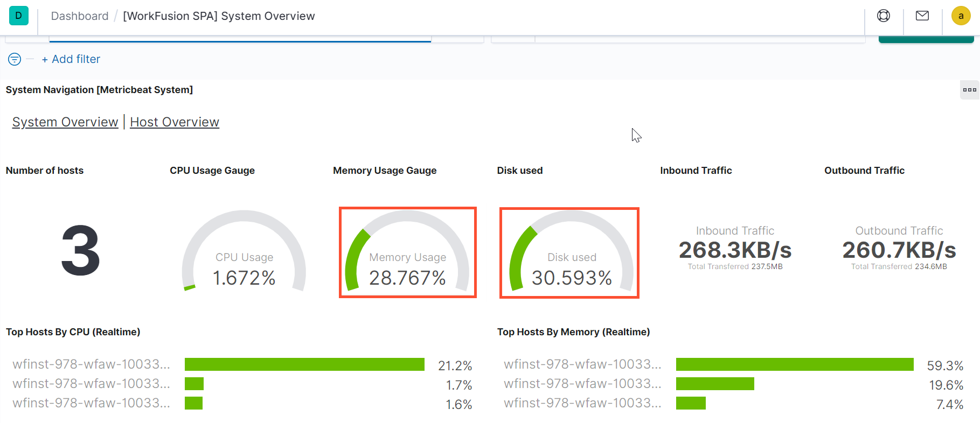Click the CPU Usage gauge
980x423 pixels.
[244, 251]
